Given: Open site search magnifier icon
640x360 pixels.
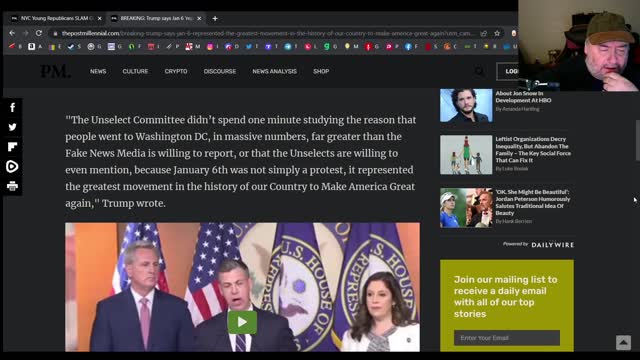Looking at the screenshot, I should (x=479, y=71).
